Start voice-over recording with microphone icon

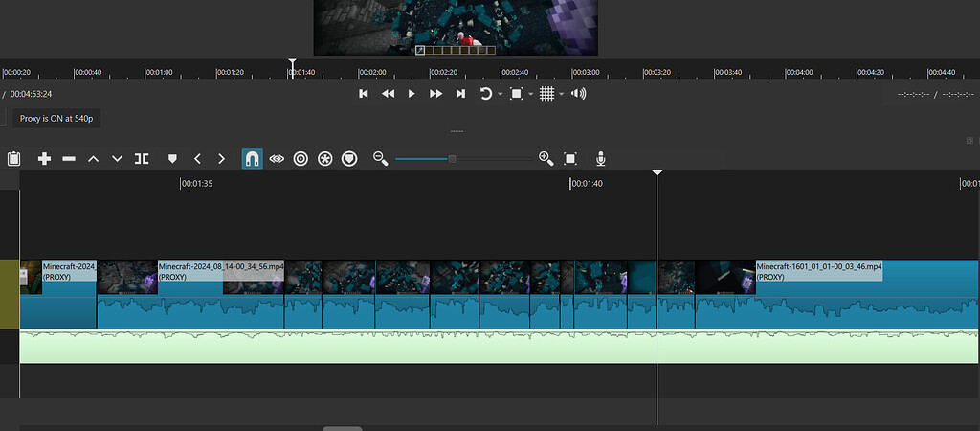[600, 159]
